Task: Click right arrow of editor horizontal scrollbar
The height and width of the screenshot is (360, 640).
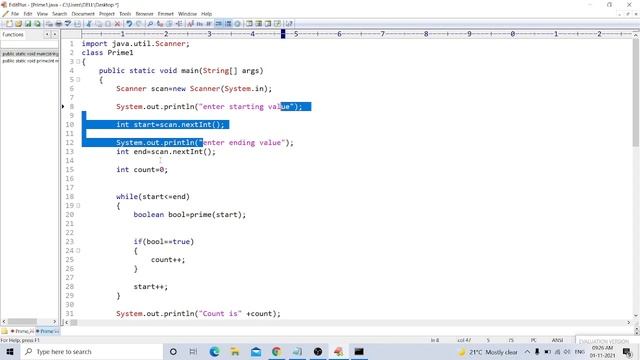Action: tap(629, 322)
